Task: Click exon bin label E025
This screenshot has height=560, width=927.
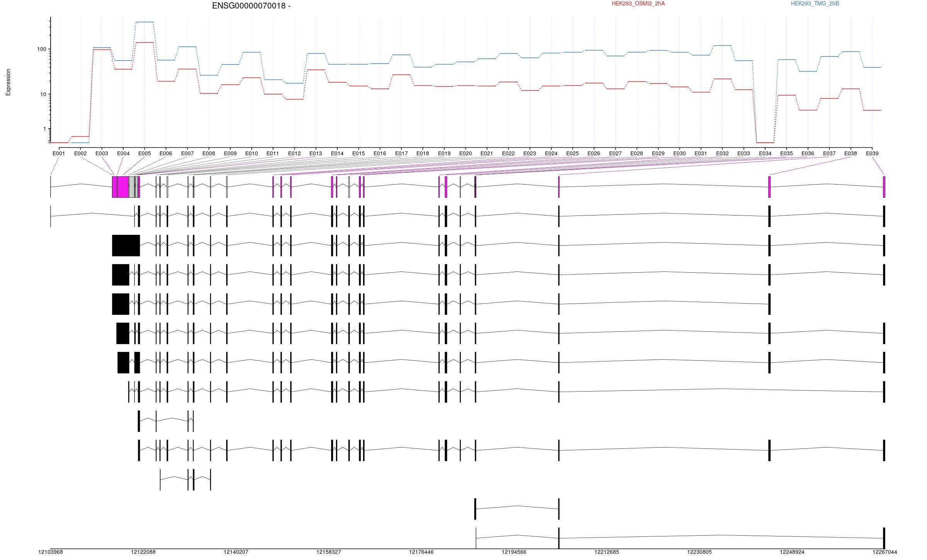Action: tap(572, 153)
